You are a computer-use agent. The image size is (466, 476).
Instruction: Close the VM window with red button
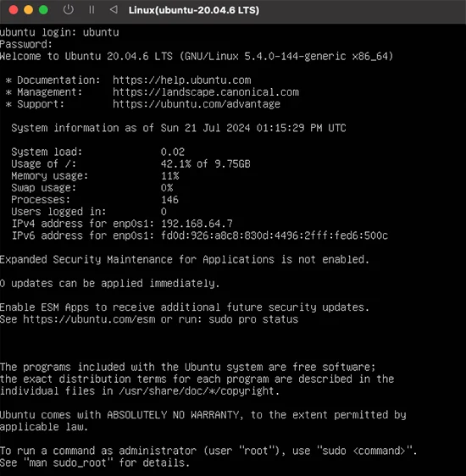(14, 9)
